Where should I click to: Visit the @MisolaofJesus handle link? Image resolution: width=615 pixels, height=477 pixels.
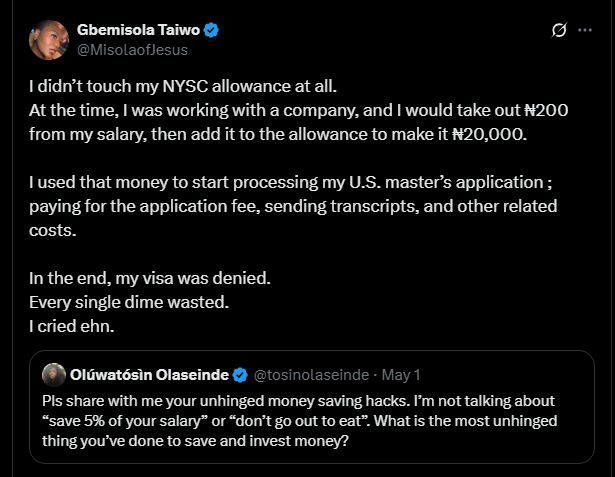point(132,49)
